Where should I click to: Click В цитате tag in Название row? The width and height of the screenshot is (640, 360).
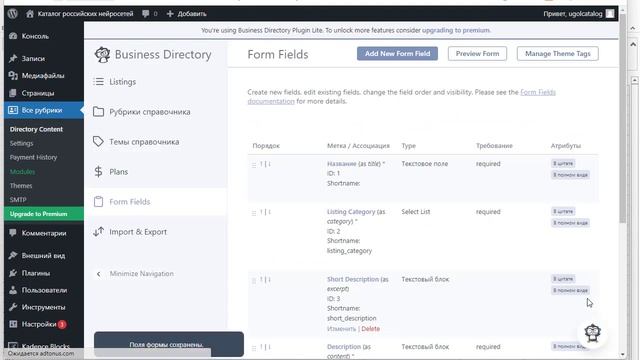pos(562,163)
